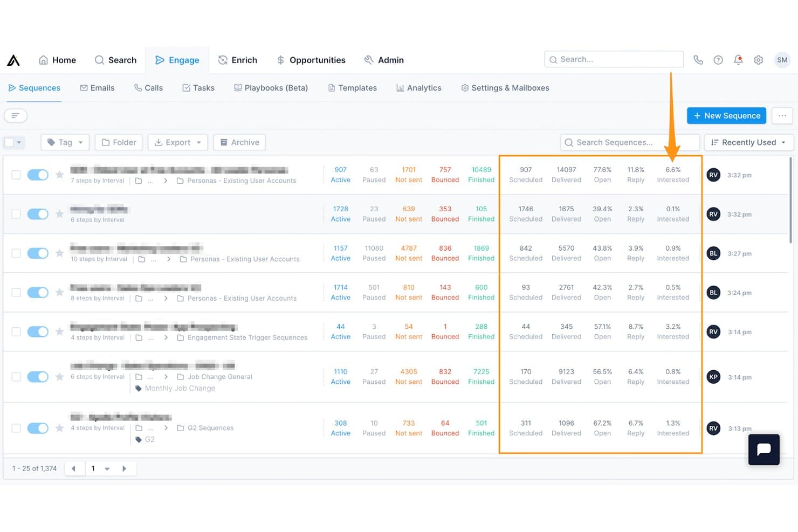
Task: Open the Templates tab
Action: tap(353, 88)
